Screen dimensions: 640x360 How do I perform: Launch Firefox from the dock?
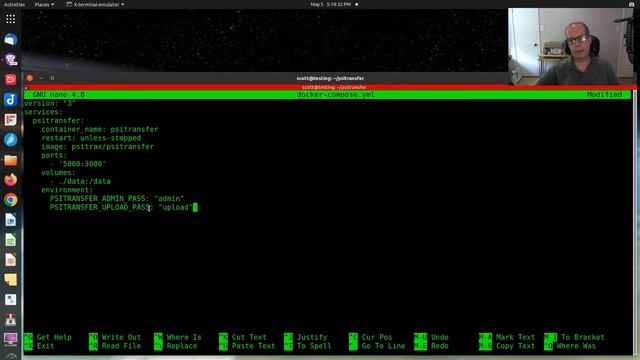click(11, 180)
